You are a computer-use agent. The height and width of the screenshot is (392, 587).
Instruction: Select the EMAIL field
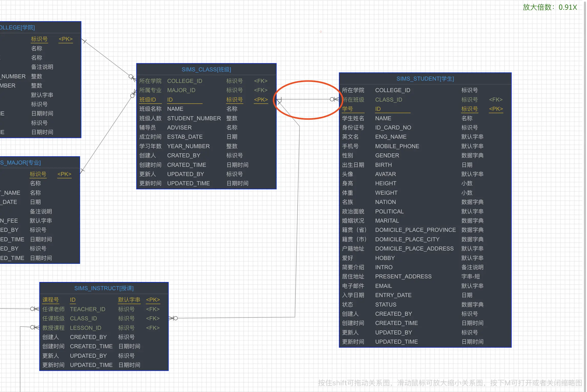pos(383,286)
